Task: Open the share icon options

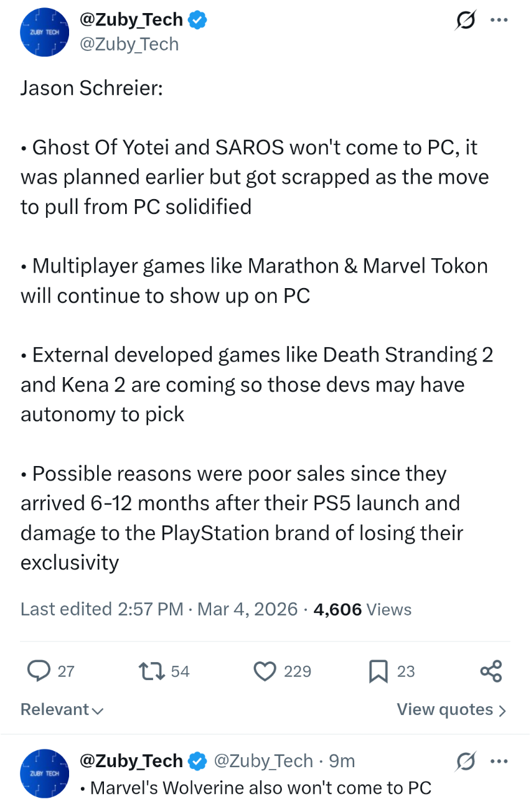Action: click(x=491, y=671)
